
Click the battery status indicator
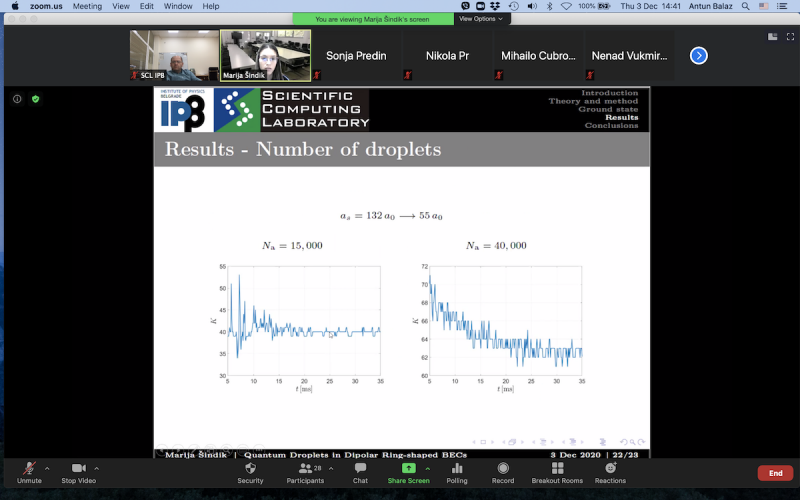(x=594, y=6)
